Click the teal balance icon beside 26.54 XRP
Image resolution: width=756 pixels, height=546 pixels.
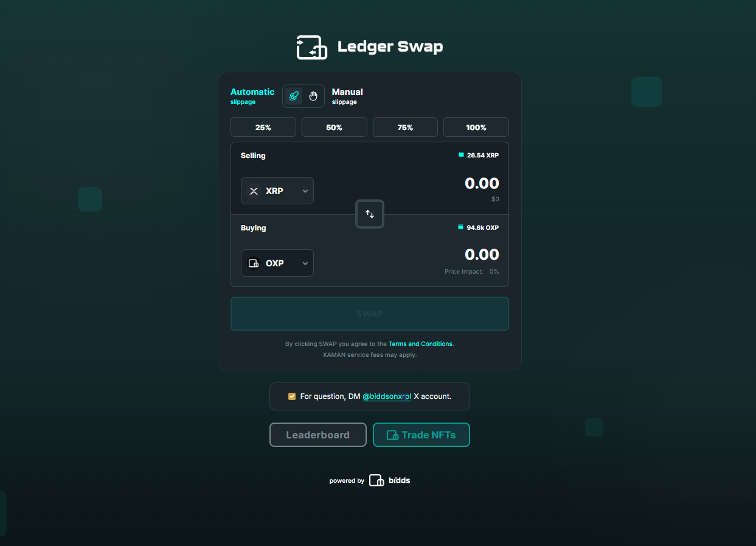(x=460, y=155)
